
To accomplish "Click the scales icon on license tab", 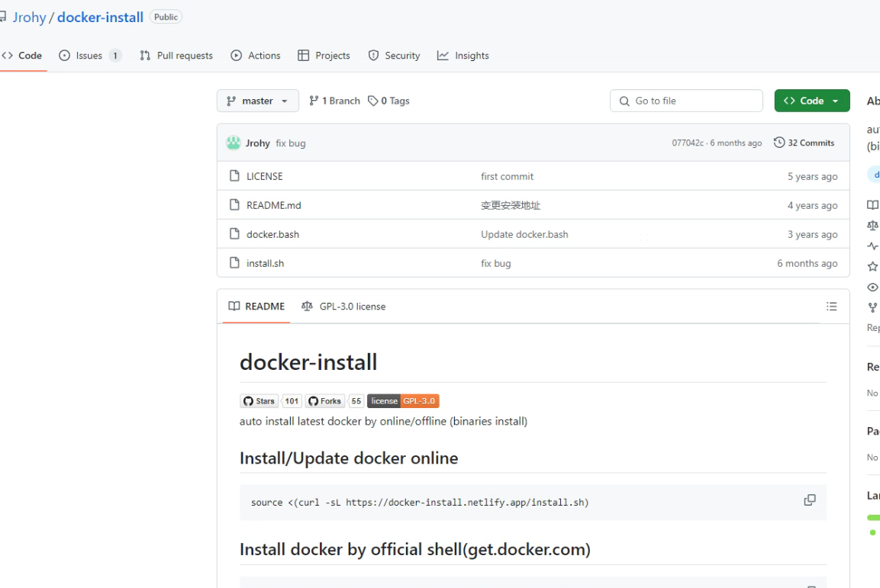I will tap(307, 306).
